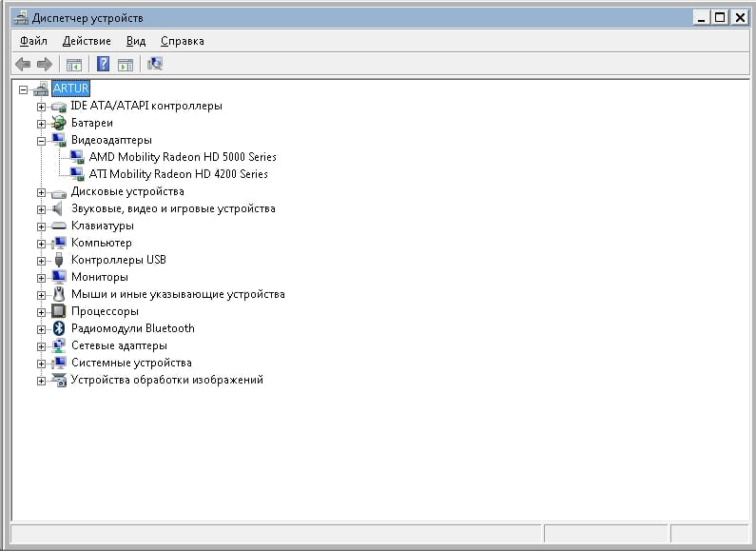Image resolution: width=756 pixels, height=551 pixels.
Task: Select the Радиомодули Bluetooth label
Action: point(133,328)
